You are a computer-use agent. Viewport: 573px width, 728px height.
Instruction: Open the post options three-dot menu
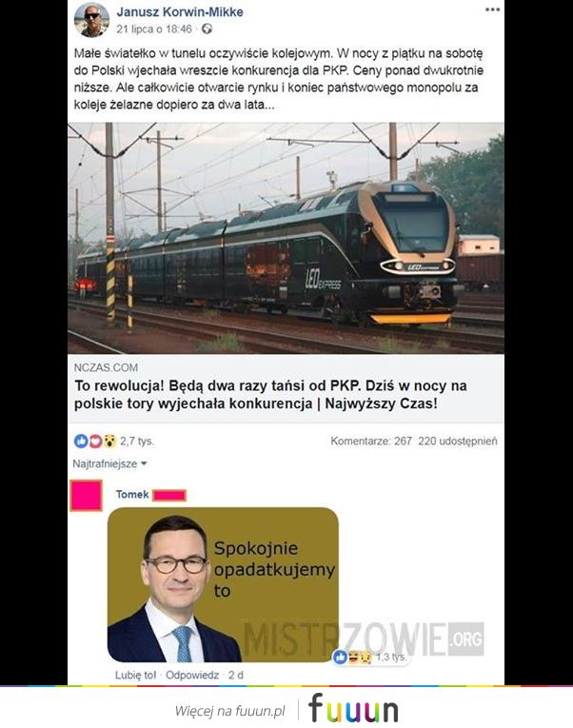click(x=492, y=10)
